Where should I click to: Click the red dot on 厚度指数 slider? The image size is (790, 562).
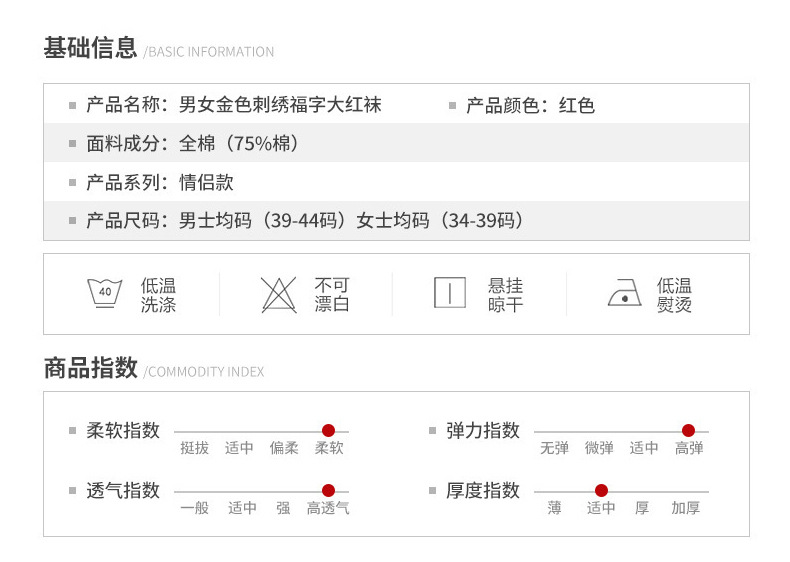tap(601, 491)
